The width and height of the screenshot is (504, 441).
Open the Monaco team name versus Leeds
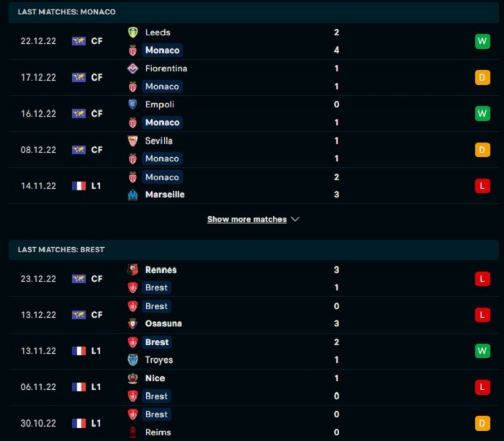pyautogui.click(x=162, y=50)
